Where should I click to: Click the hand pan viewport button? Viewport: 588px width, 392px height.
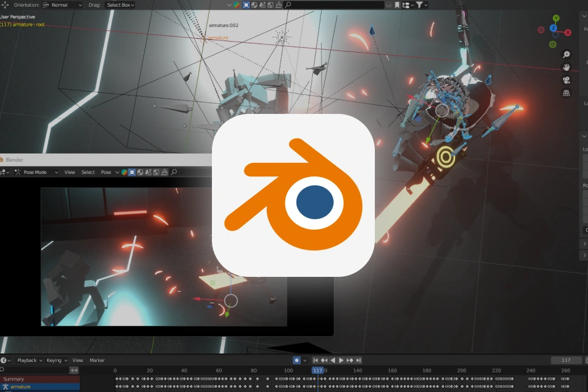[x=566, y=67]
